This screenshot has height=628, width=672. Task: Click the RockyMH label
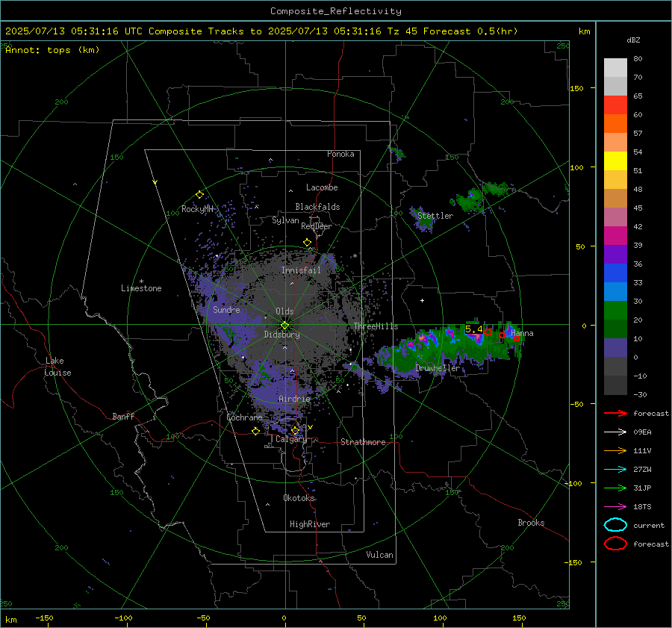pos(197,209)
